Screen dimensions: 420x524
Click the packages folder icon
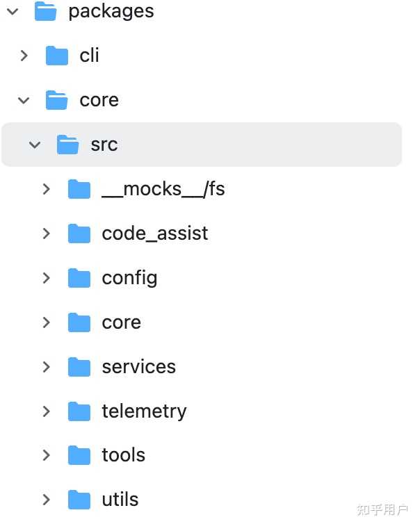point(45,11)
